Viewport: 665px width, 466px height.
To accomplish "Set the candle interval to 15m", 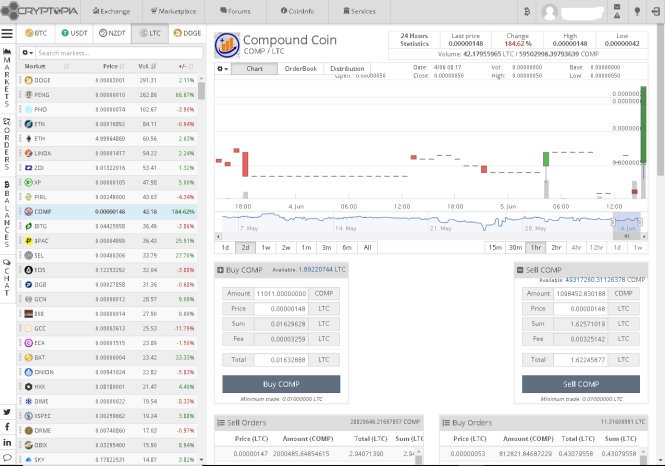I will [495, 248].
